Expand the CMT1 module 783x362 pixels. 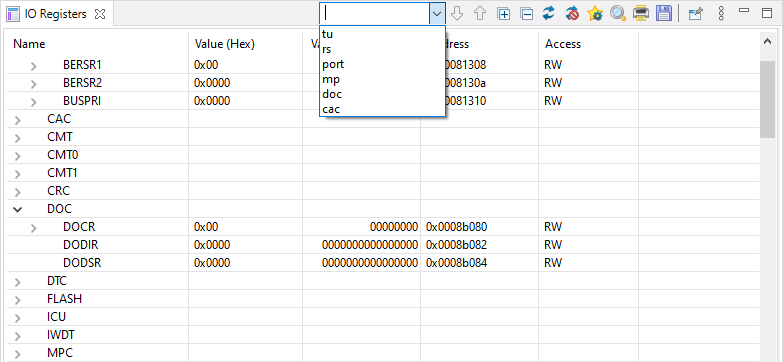(x=17, y=174)
